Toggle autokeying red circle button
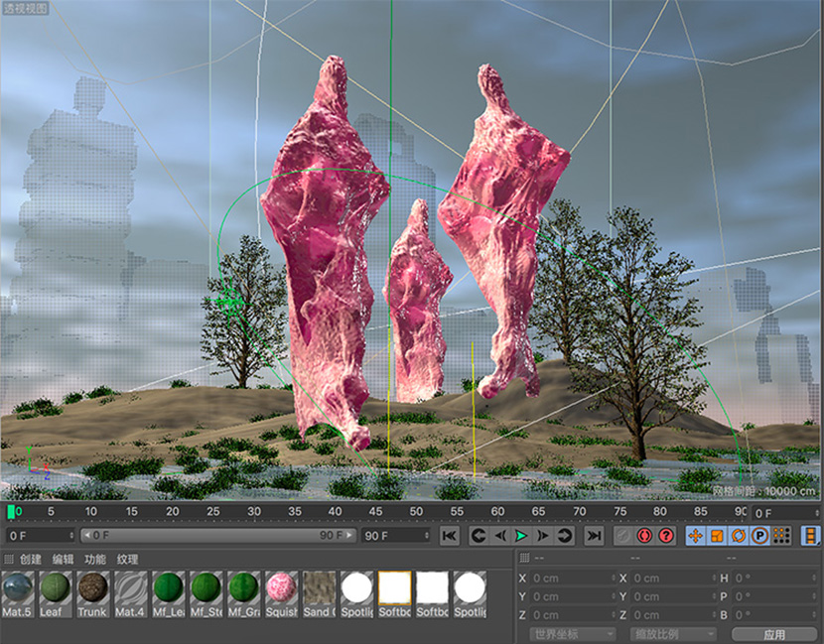The image size is (824, 644). 644,535
